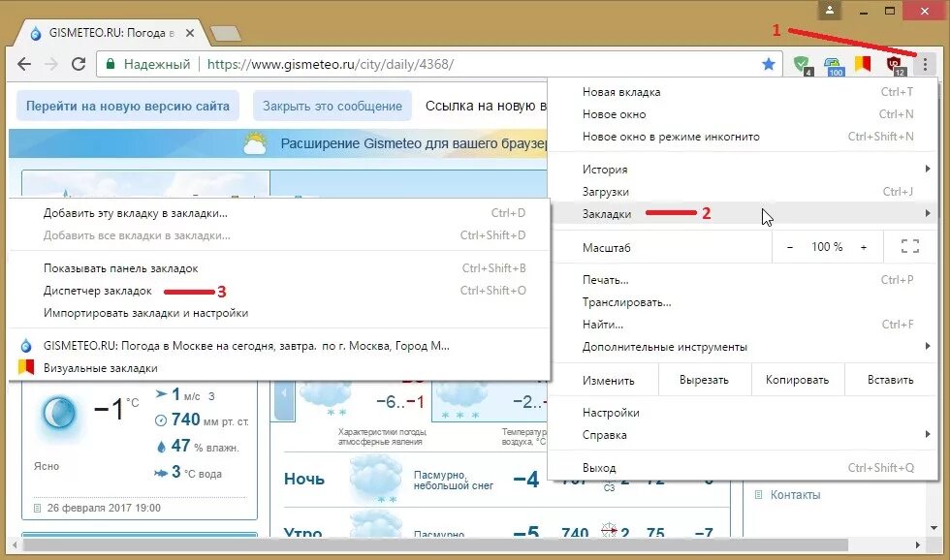950x560 pixels.
Task: Click the Расширение Gismeteo banner
Action: tap(278, 143)
